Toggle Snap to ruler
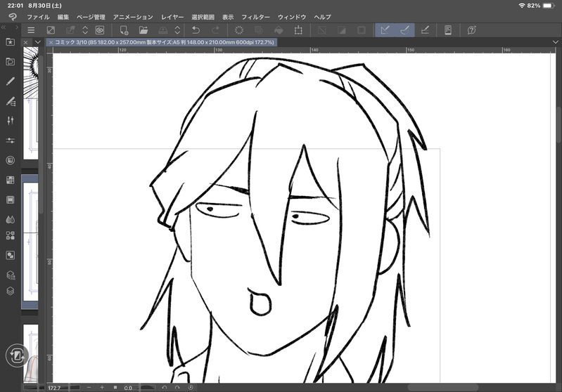This screenshot has width=562, height=392. [385, 30]
